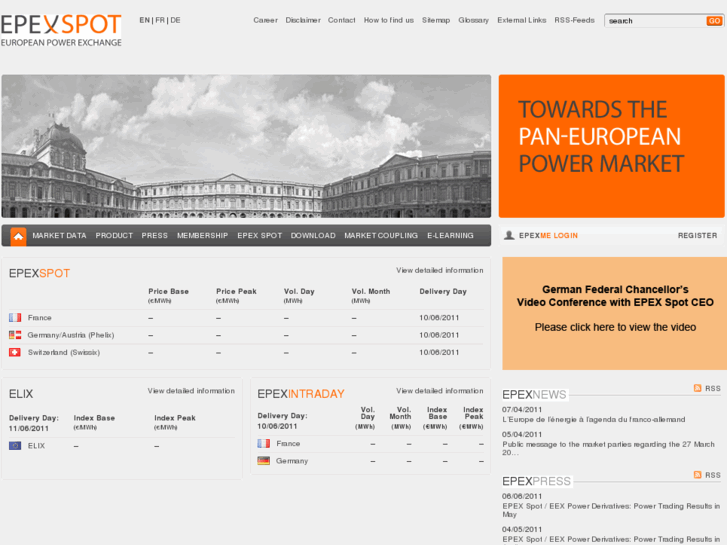
Task: Click the RSS feed icon for EPEXPRESS
Action: pos(697,475)
